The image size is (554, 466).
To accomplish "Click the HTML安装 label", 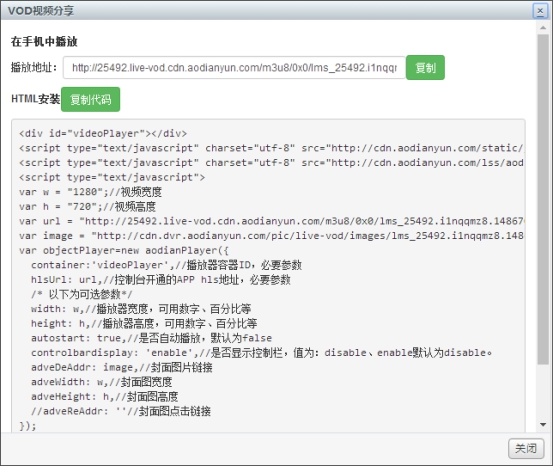I will pos(35,99).
